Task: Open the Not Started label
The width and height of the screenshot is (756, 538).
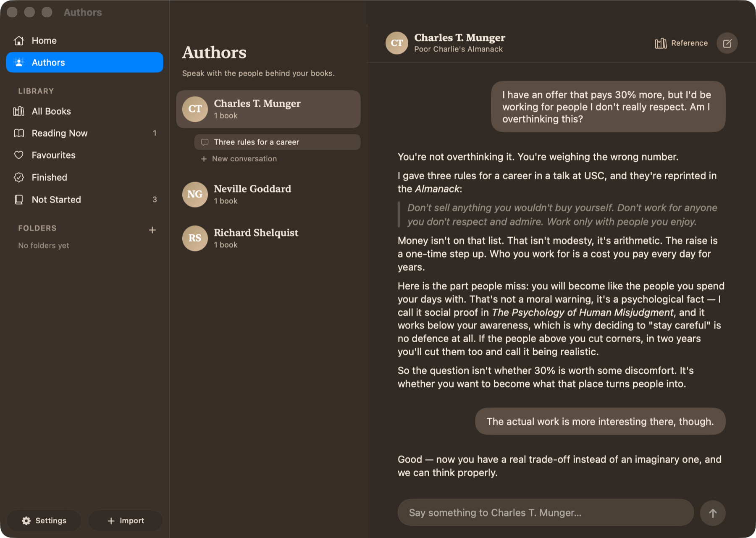Action: coord(56,199)
